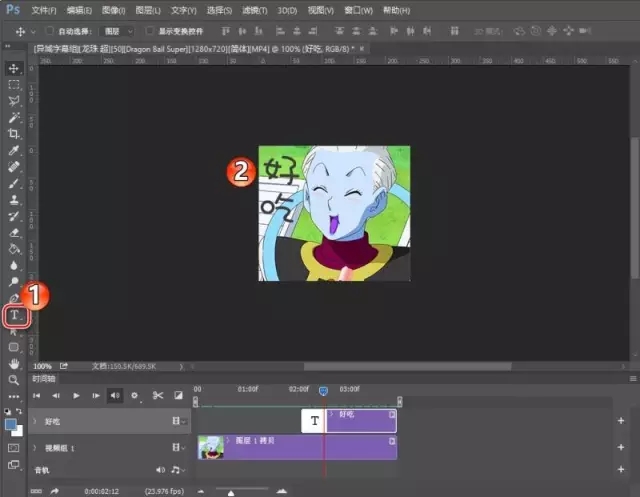Open the extra tools ellipsis menu

[x=14, y=396]
